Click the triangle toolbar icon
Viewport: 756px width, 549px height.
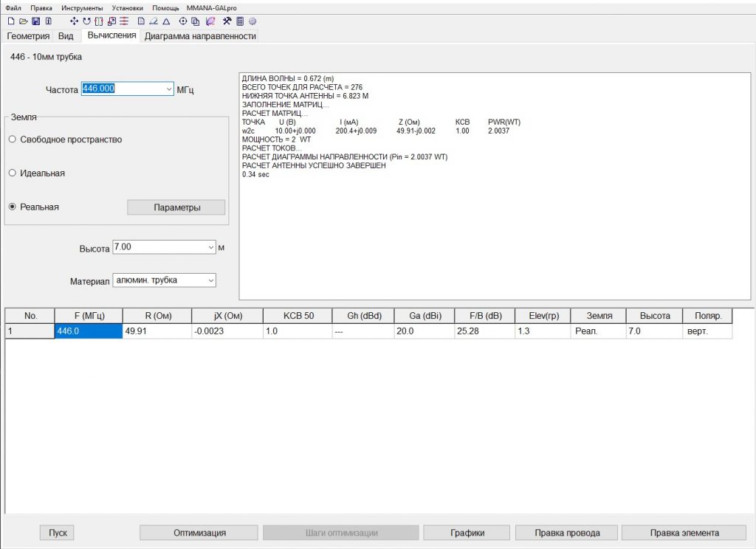click(166, 21)
